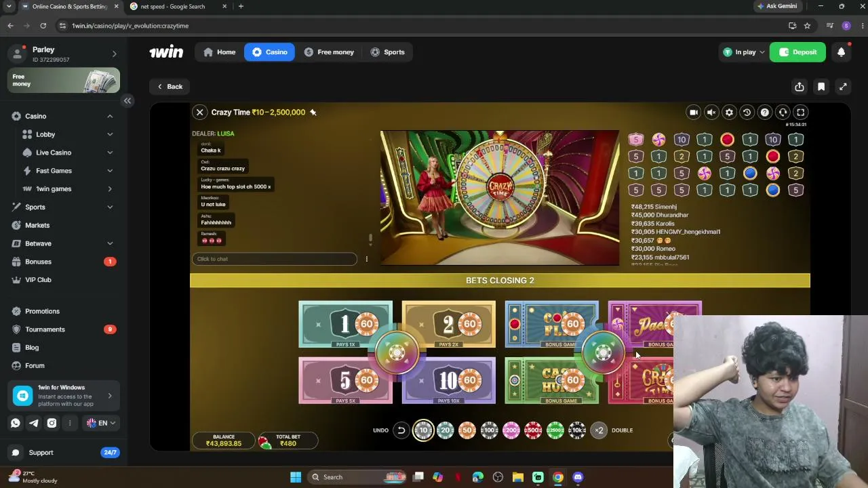Open Markets in the sidebar
This screenshot has height=488, width=868.
tap(64, 225)
